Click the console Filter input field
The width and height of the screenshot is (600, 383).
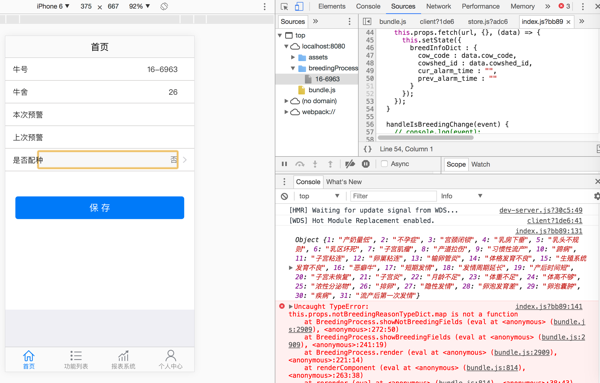[393, 196]
